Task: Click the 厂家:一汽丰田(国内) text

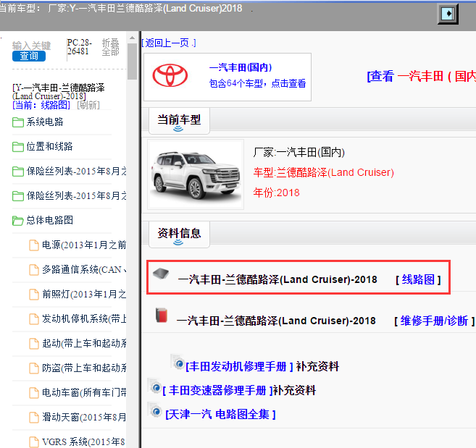Action: coord(299,152)
